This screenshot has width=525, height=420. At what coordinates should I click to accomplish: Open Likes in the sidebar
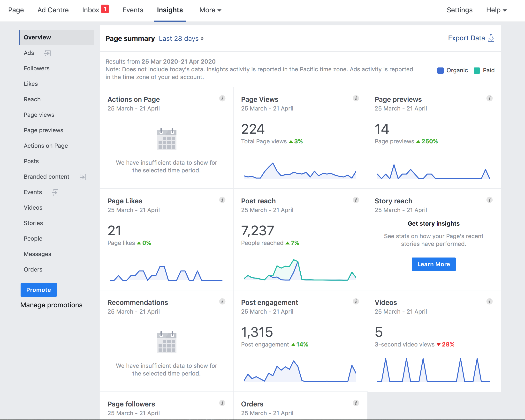coord(31,84)
